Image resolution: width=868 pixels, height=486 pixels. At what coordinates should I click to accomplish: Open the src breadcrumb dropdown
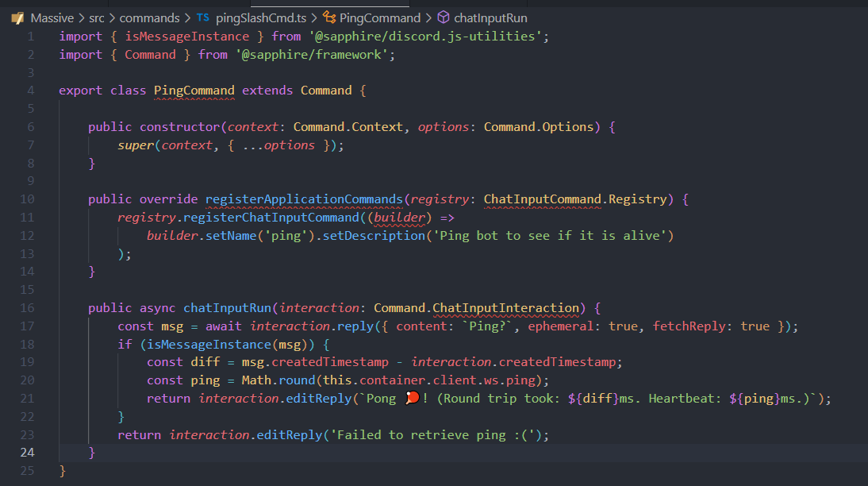97,17
